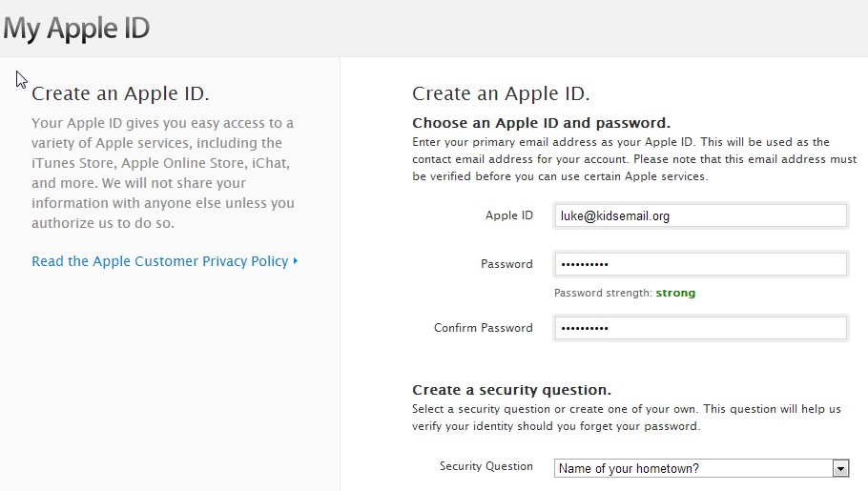Screen dimensions: 868x491
Task: Select the Confirm Password input field
Action: click(x=700, y=328)
